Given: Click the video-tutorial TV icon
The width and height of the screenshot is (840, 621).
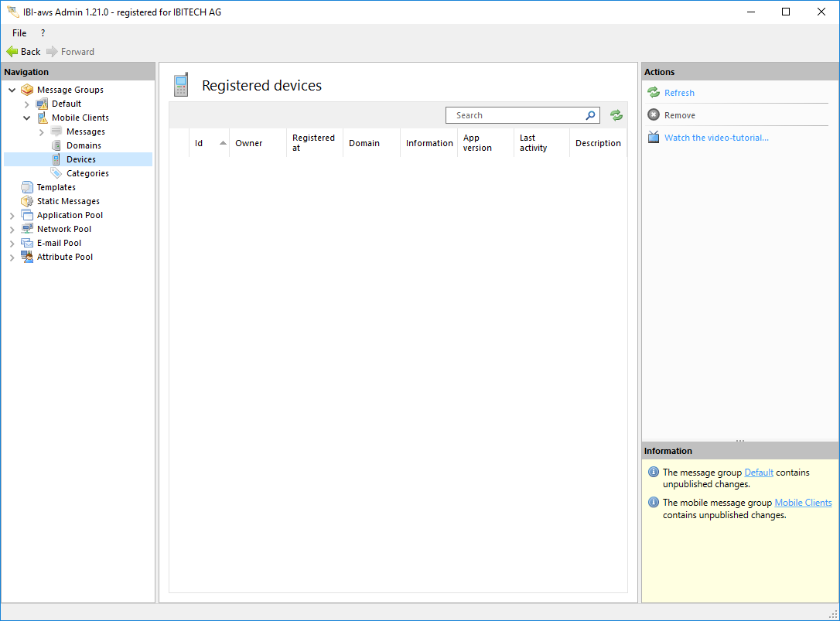Looking at the screenshot, I should (x=654, y=138).
